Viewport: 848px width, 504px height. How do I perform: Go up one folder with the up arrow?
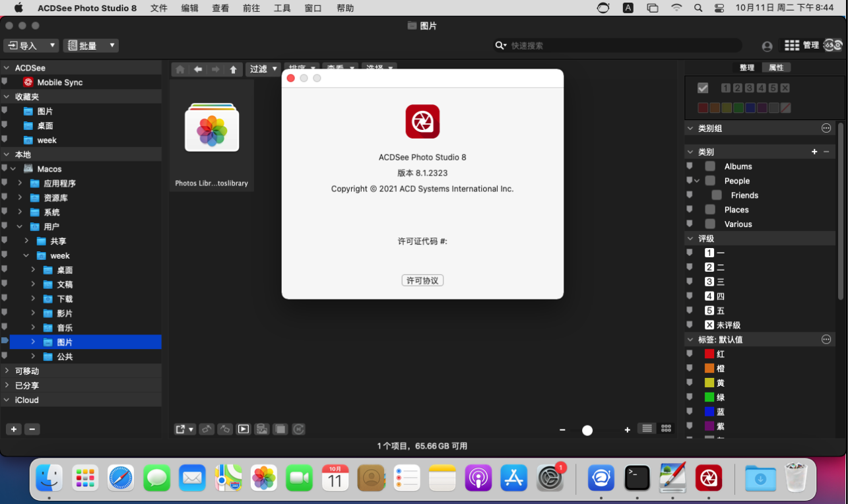click(x=233, y=69)
